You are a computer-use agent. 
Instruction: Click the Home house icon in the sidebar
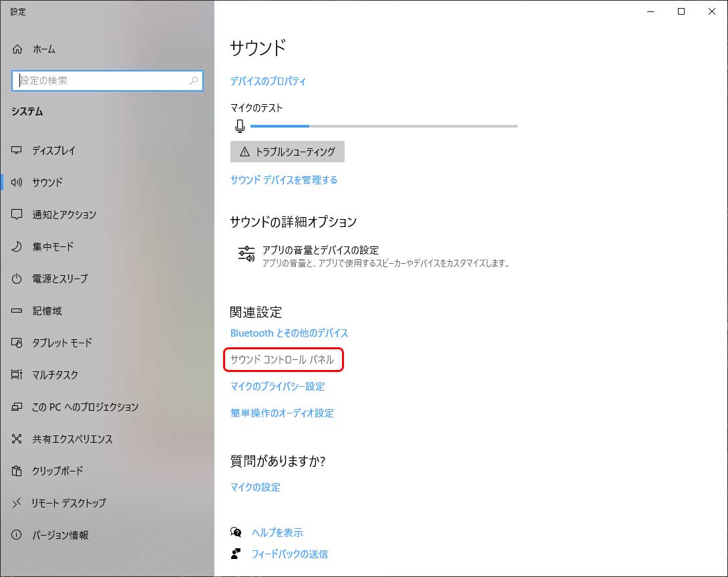[x=17, y=49]
